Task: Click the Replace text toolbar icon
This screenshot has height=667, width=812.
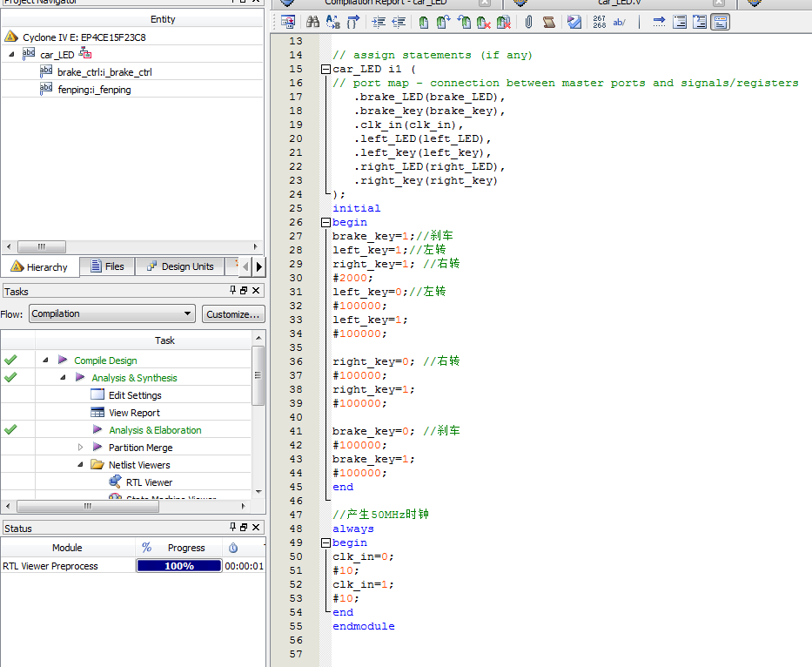Action: click(332, 22)
